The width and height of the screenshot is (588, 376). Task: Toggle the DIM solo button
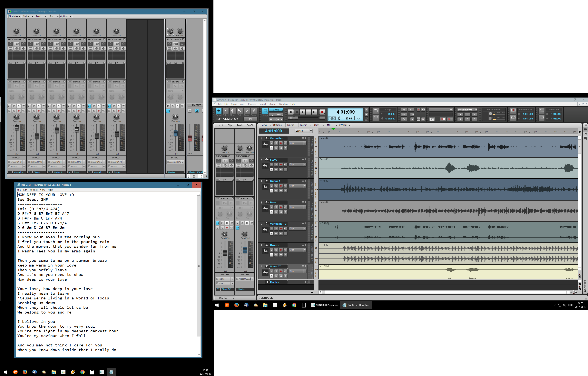coord(412,119)
